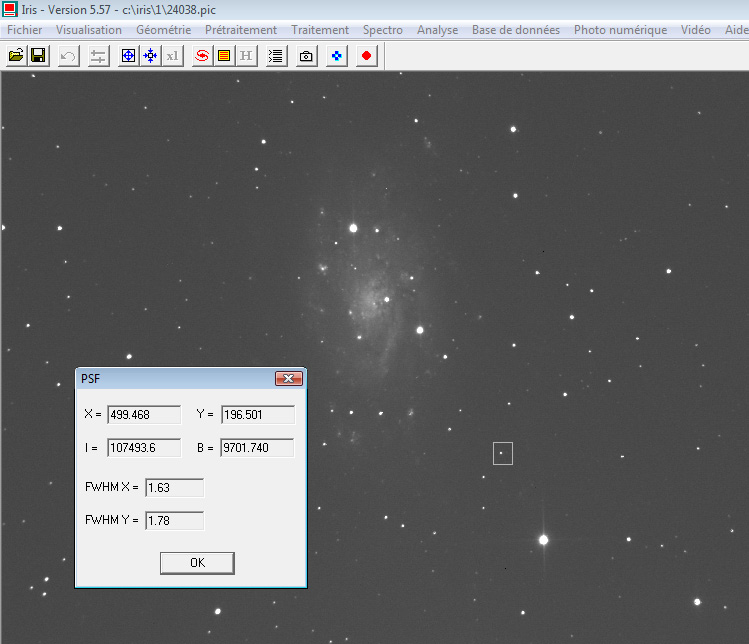Click the FWHM Y field showing 1.78
Screen dimensions: 749x644
pyautogui.click(x=175, y=521)
